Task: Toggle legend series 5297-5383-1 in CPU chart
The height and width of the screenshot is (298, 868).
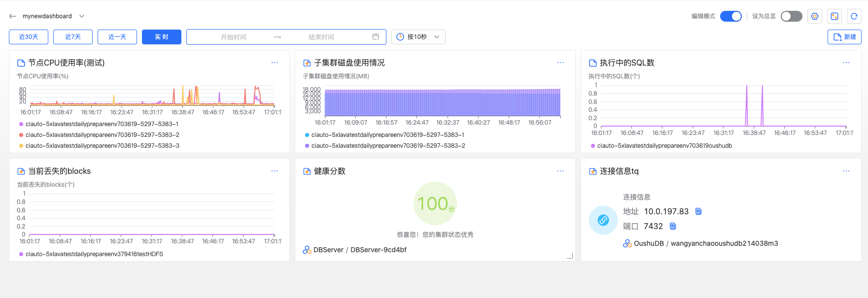Action: click(x=102, y=124)
